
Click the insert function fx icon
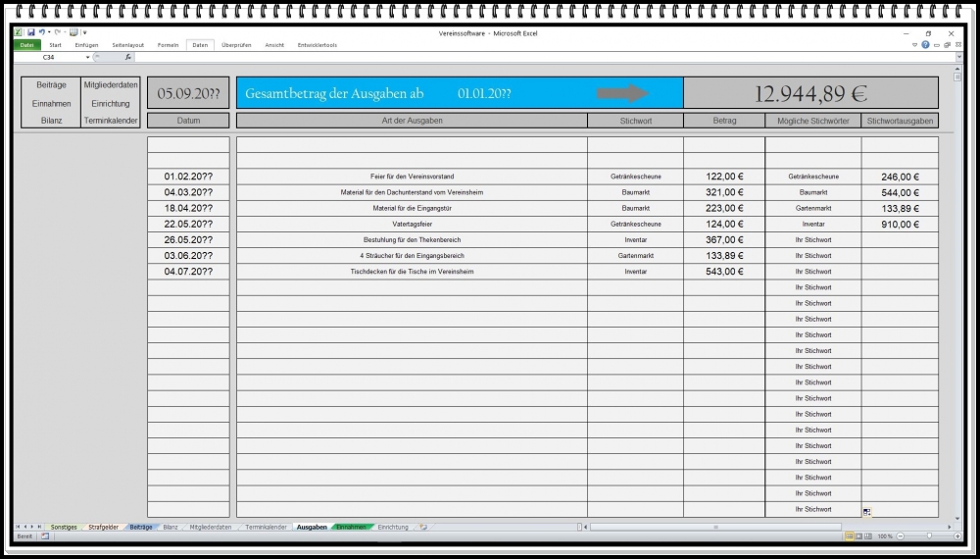tap(127, 57)
